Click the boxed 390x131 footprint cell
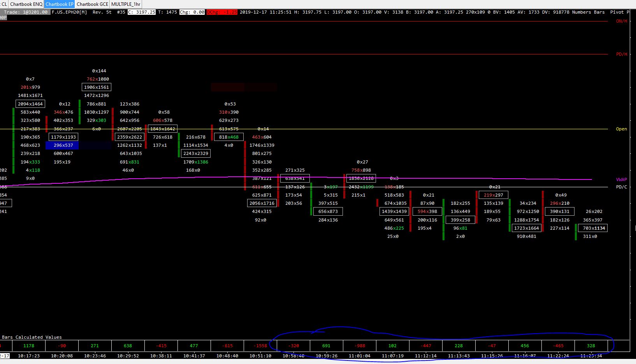 (560, 211)
